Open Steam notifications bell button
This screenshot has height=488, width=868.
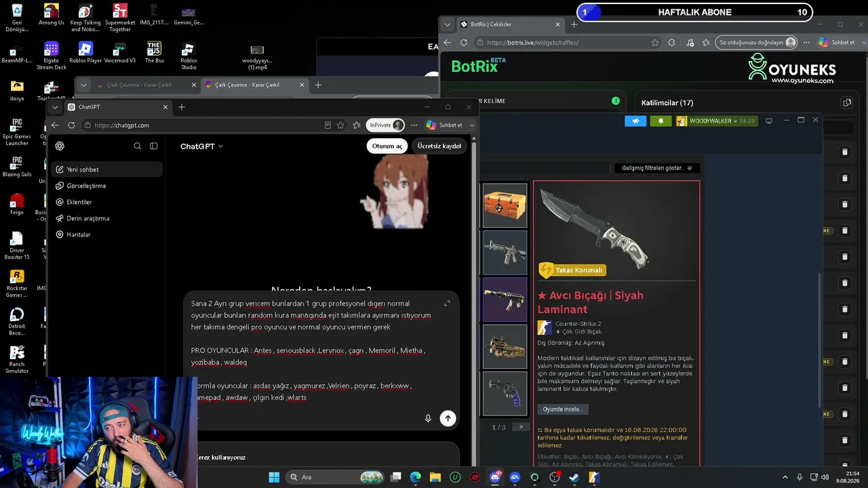pos(661,121)
